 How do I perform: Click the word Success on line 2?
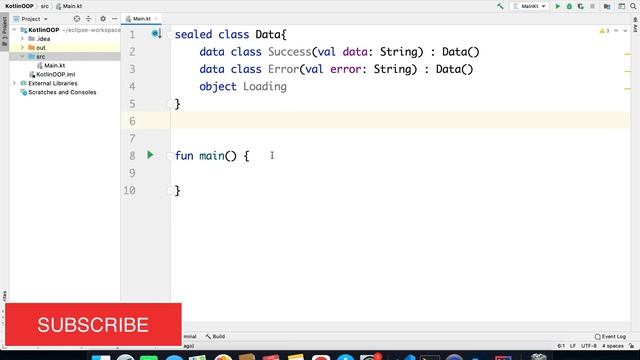[x=289, y=52]
